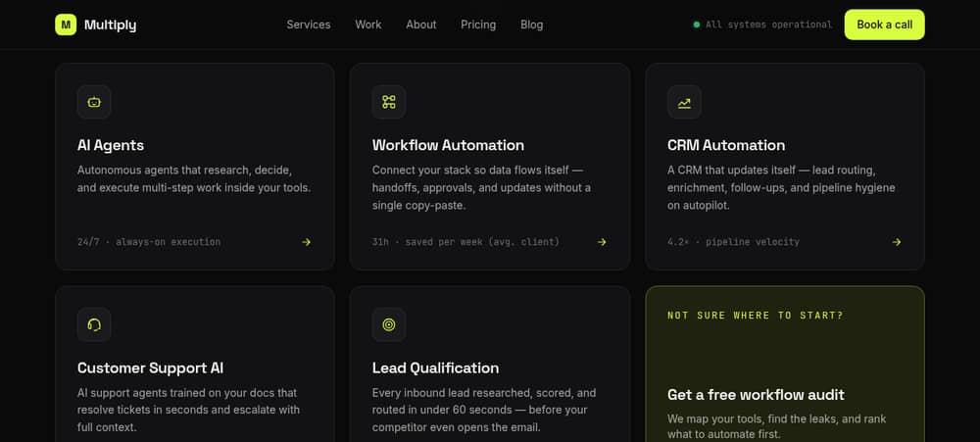The image size is (980, 442).
Task: Click CRM description "A CRM that updates itself"
Action: 781,187
